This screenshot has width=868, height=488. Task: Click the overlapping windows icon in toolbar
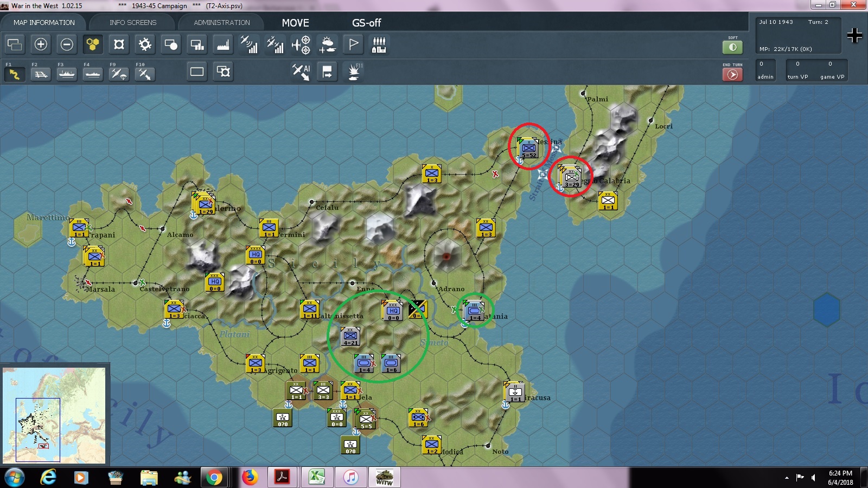click(x=15, y=44)
